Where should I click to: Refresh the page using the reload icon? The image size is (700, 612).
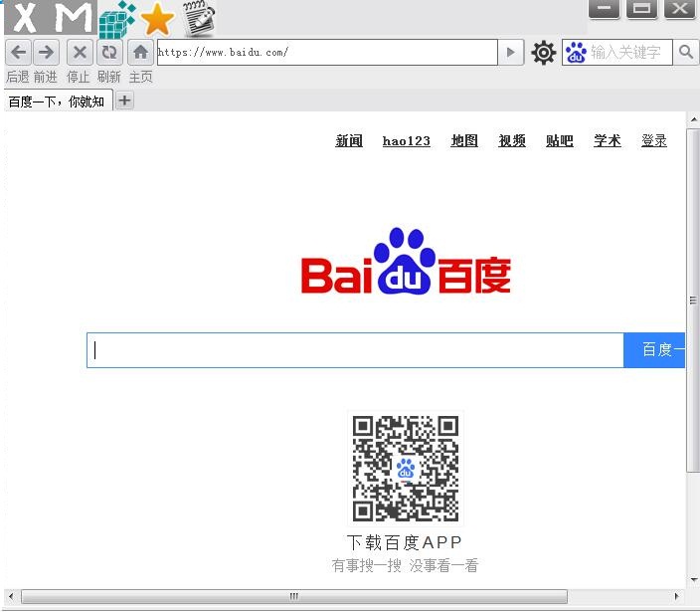(x=109, y=53)
